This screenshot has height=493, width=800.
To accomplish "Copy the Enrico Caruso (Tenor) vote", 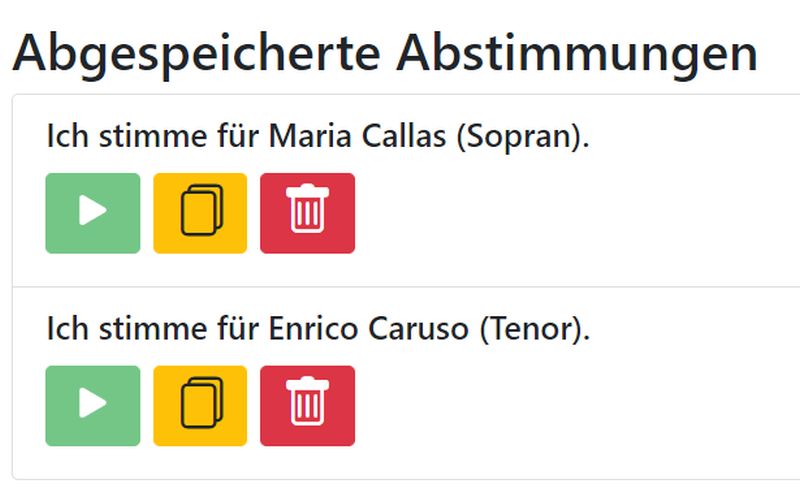I will (x=200, y=405).
